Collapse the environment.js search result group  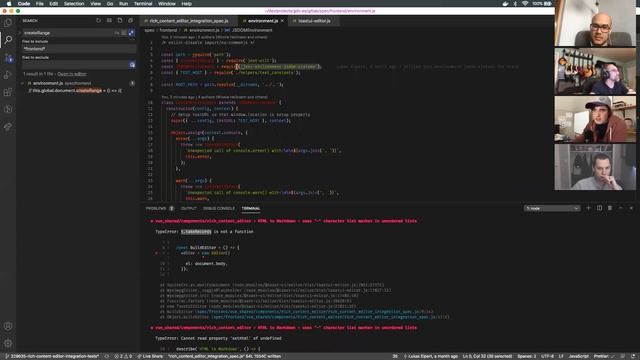pos(22,83)
